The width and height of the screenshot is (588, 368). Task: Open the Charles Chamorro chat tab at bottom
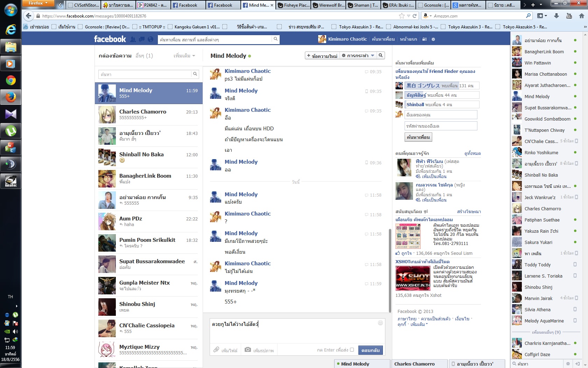[419, 364]
